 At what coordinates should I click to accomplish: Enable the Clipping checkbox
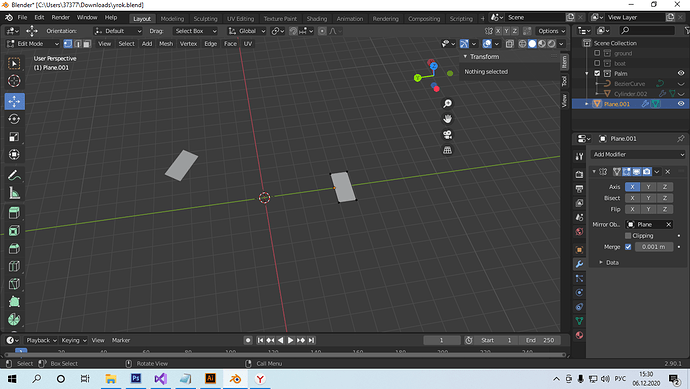click(628, 236)
